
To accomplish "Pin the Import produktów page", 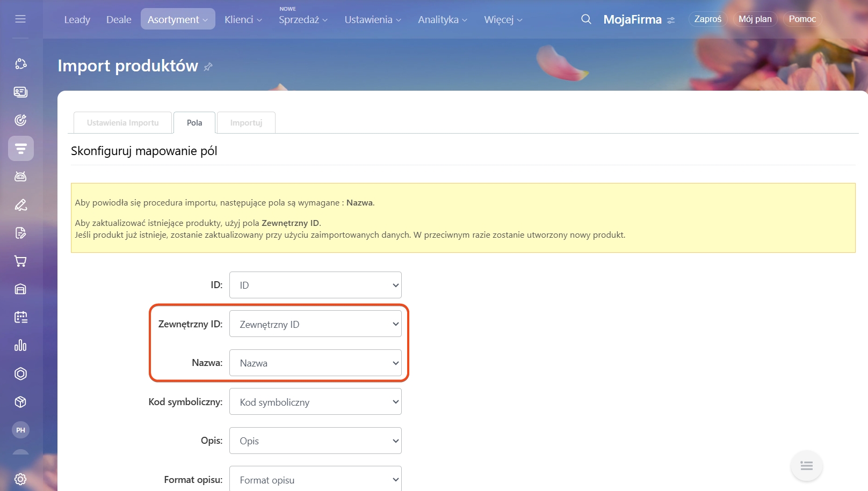I will (208, 67).
